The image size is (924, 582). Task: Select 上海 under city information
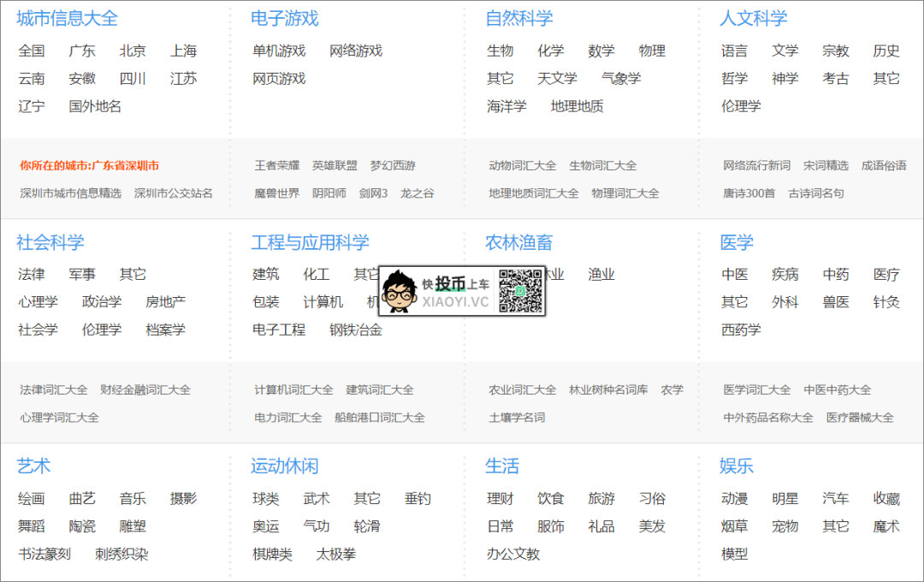pyautogui.click(x=183, y=50)
